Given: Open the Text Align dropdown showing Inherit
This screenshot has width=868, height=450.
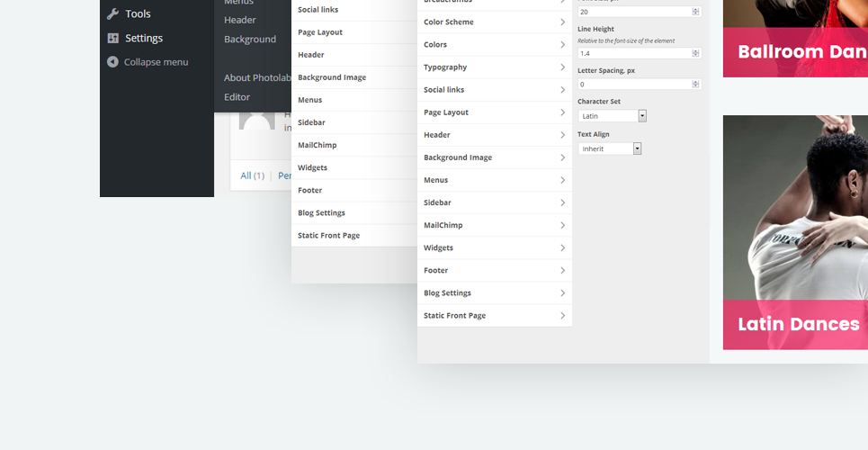Looking at the screenshot, I should pos(610,148).
